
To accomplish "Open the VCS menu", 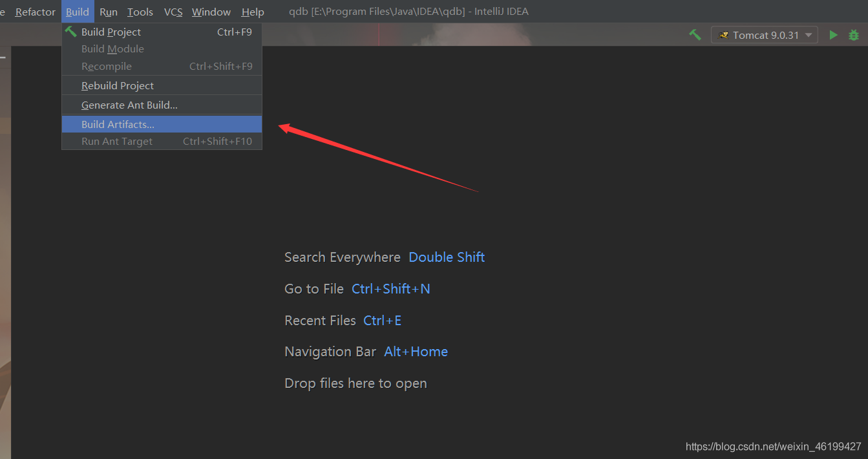I will click(x=173, y=12).
